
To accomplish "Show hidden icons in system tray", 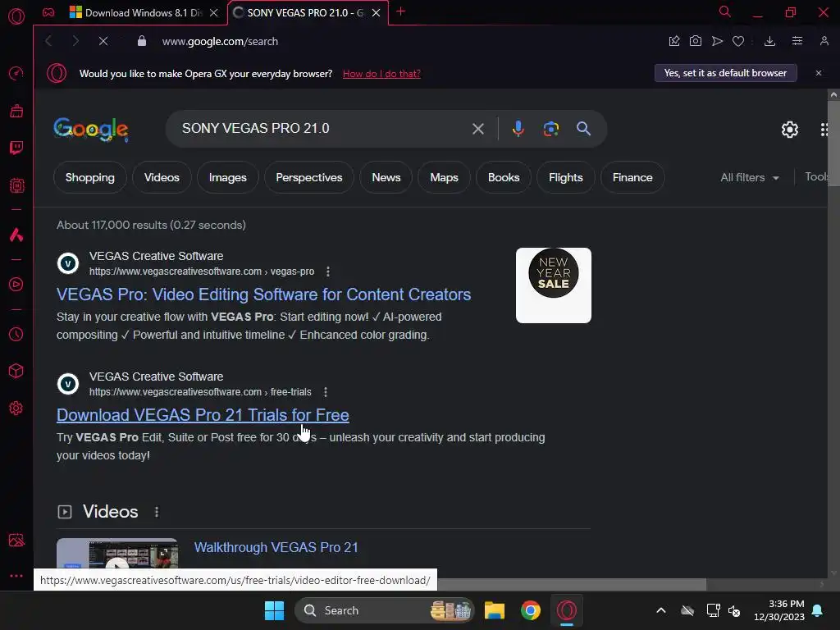I will pos(661,610).
